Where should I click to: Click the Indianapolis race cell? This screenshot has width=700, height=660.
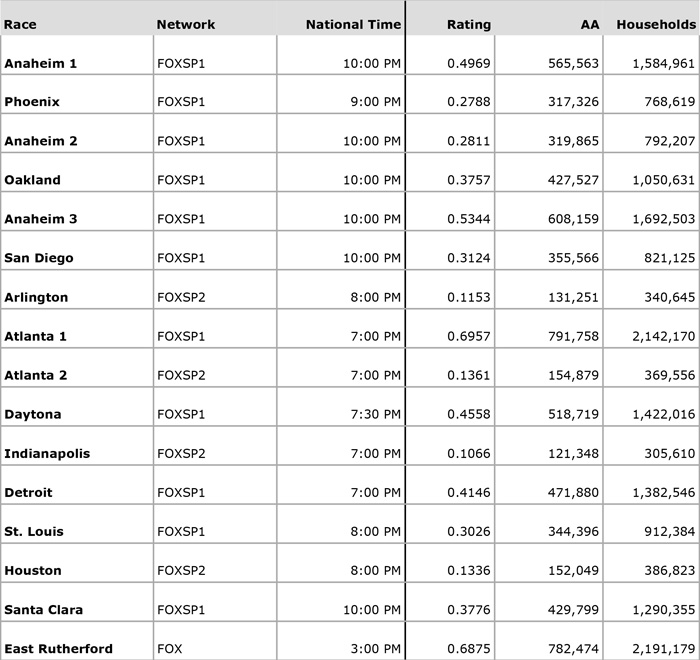[47, 454]
